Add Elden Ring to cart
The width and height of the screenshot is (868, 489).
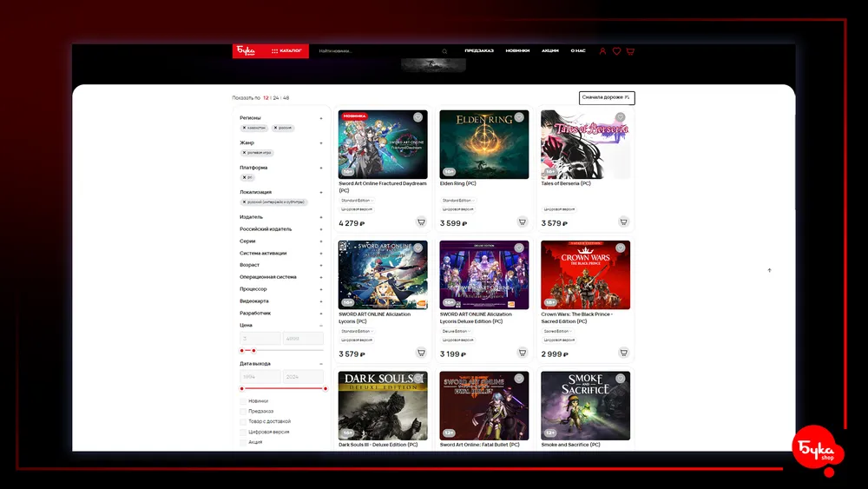click(x=522, y=221)
